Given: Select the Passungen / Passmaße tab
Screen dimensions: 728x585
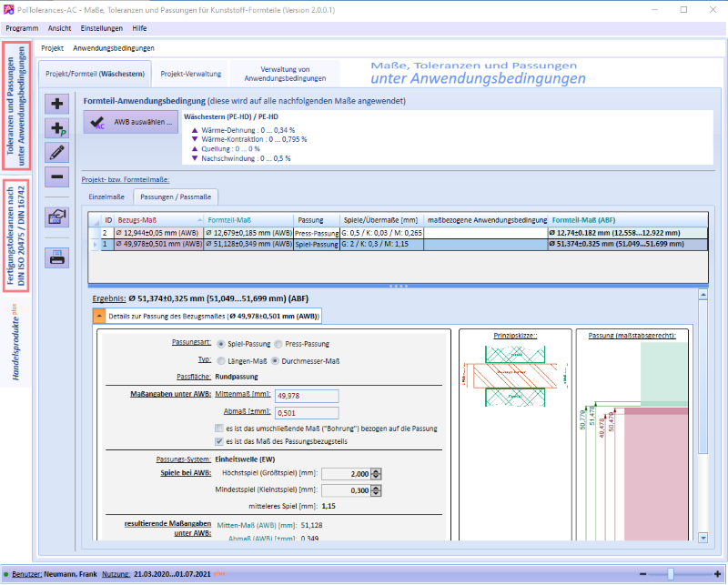Looking at the screenshot, I should point(176,197).
